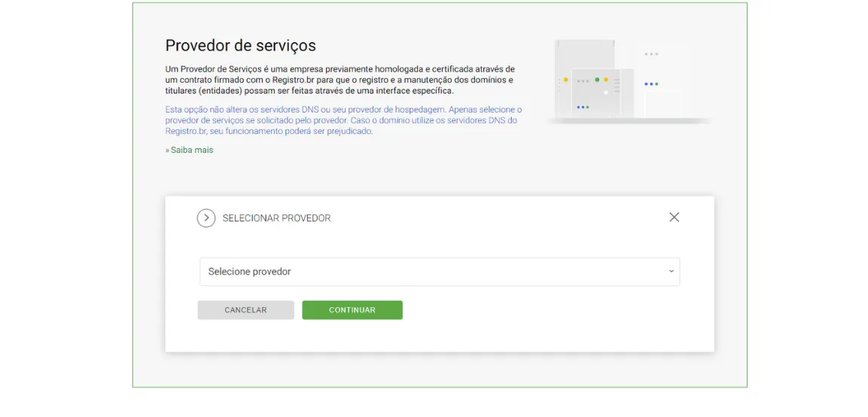Click the green Continuar button
Viewport: 868px width, 417px height.
(x=352, y=310)
